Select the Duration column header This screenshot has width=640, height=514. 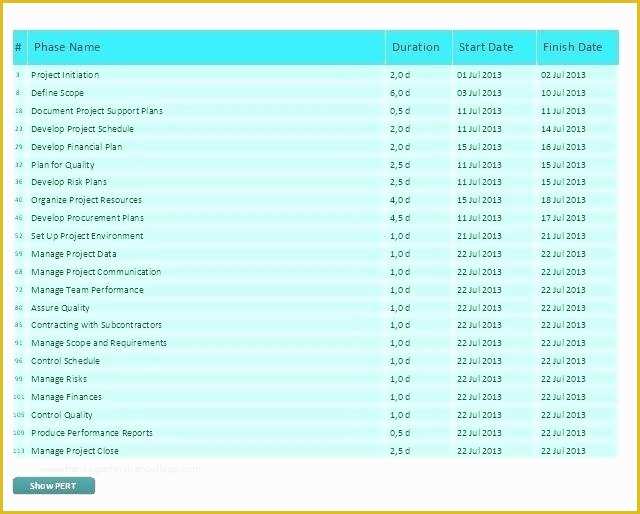[419, 47]
